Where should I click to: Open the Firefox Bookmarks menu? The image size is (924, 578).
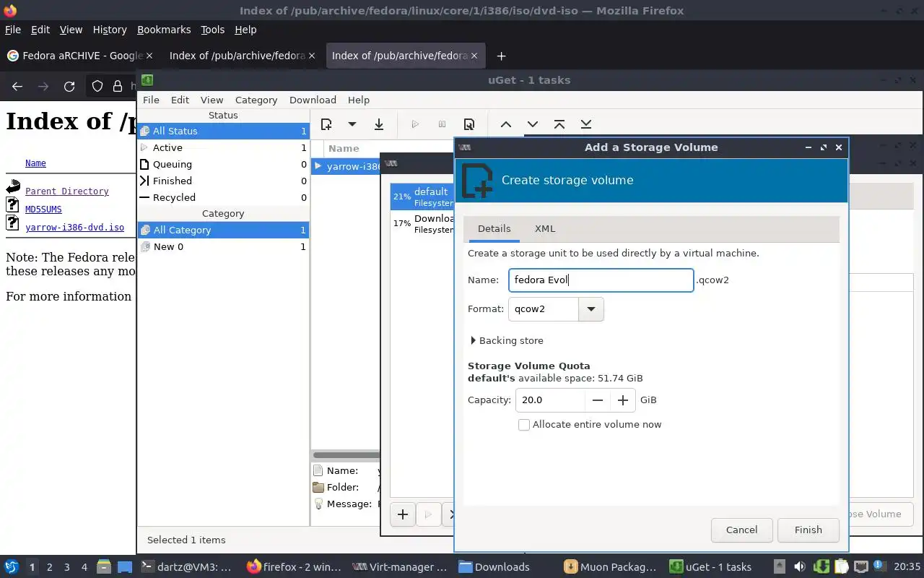click(164, 30)
